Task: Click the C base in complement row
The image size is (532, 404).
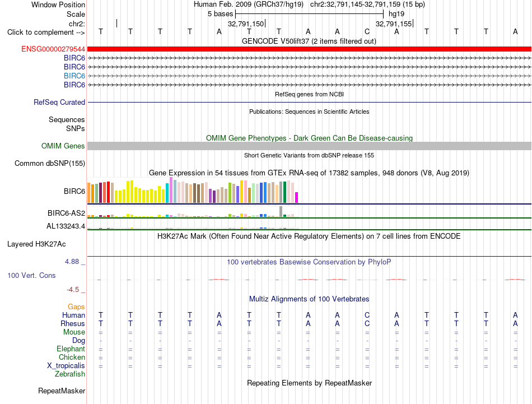Action: [367, 32]
